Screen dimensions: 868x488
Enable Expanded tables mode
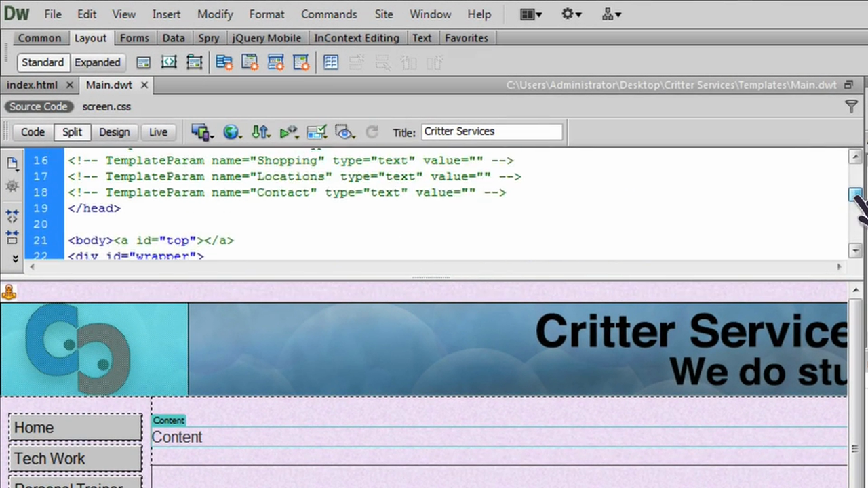[x=97, y=62]
